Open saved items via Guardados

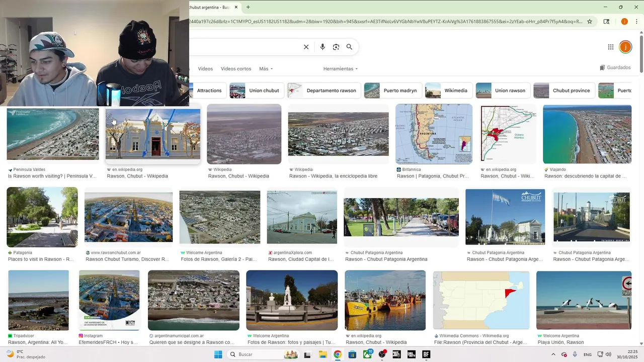pyautogui.click(x=615, y=68)
